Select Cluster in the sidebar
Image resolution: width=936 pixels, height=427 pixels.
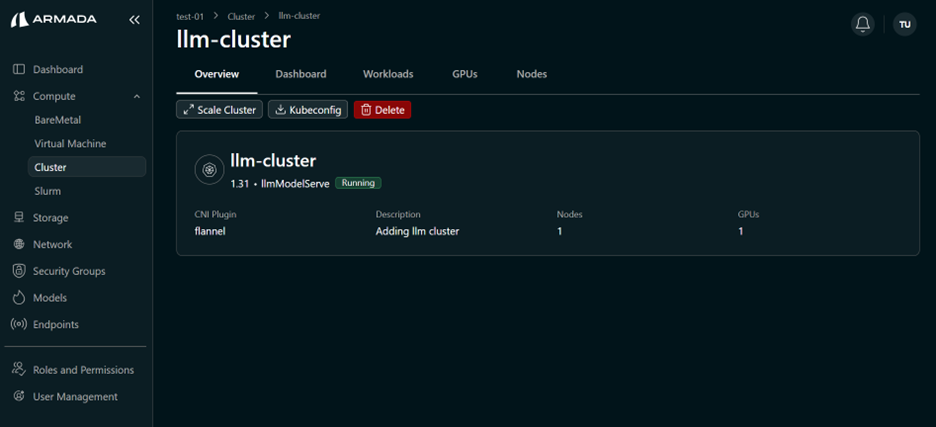tap(87, 167)
